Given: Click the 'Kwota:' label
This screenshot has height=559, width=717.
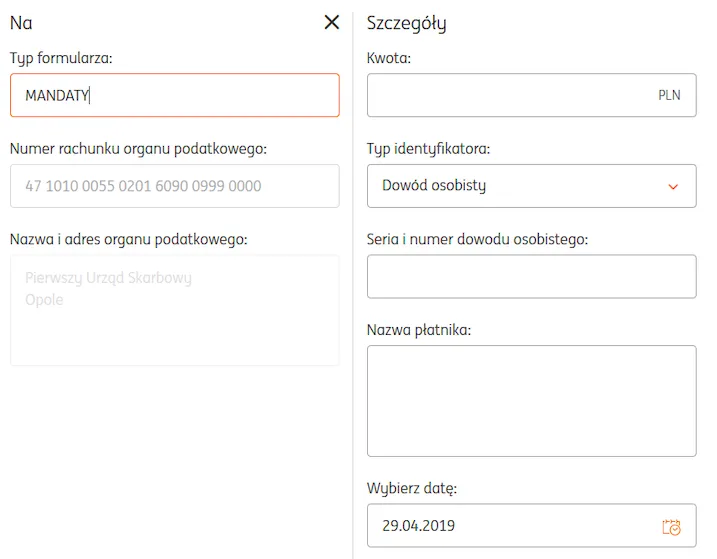Looking at the screenshot, I should 389,58.
